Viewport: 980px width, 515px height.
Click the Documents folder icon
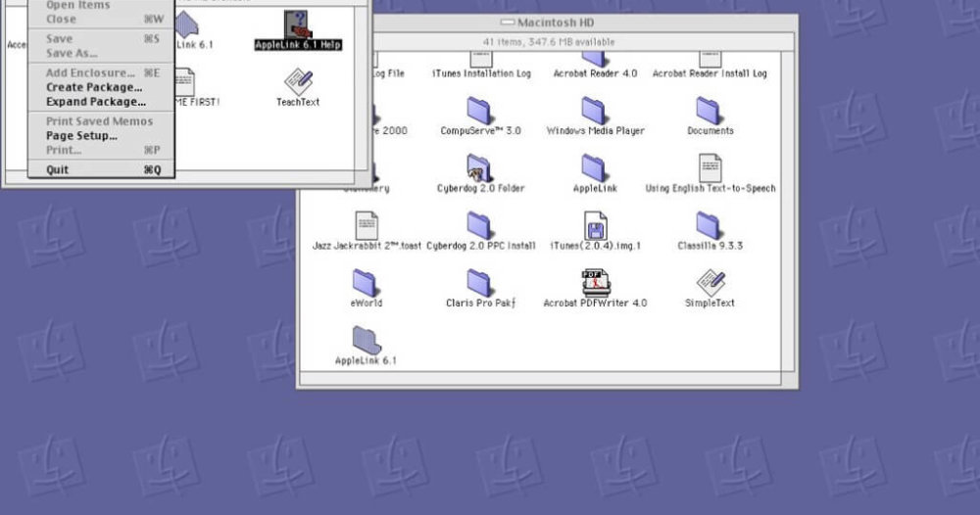pyautogui.click(x=710, y=111)
